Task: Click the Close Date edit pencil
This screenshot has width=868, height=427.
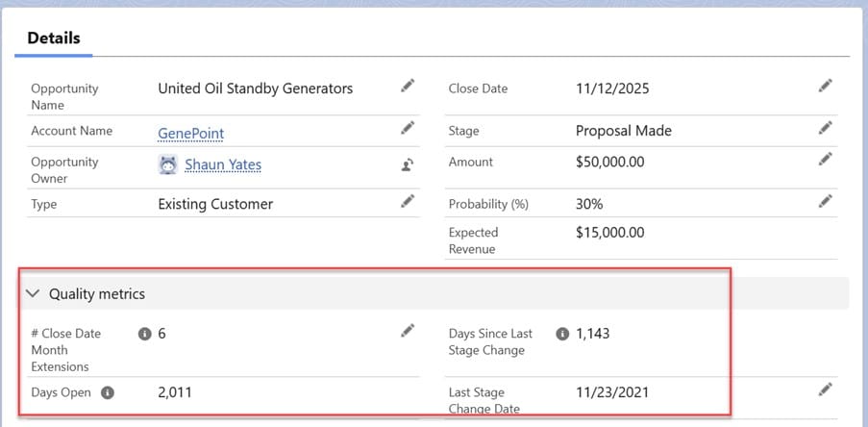Action: tap(825, 87)
